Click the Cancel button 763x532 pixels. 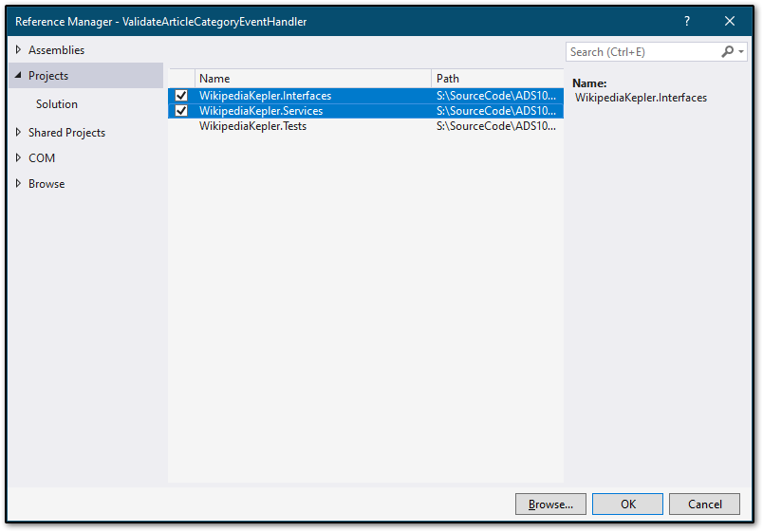pyautogui.click(x=704, y=504)
